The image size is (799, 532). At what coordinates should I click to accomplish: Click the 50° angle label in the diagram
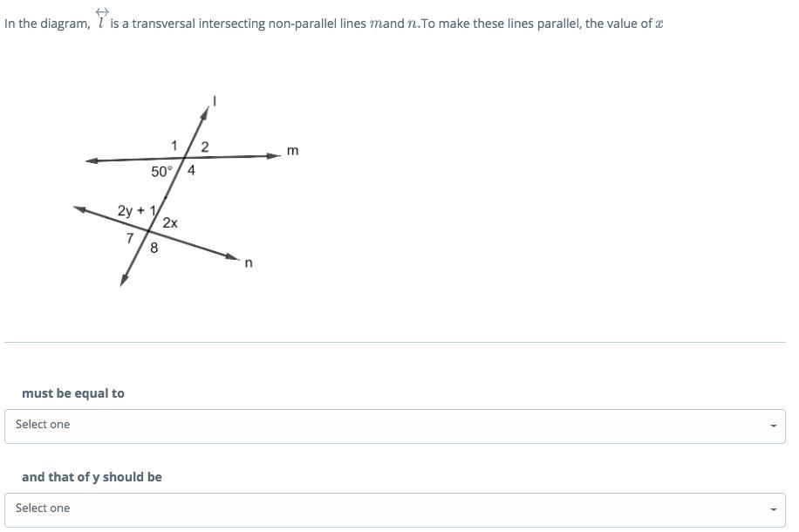161,172
